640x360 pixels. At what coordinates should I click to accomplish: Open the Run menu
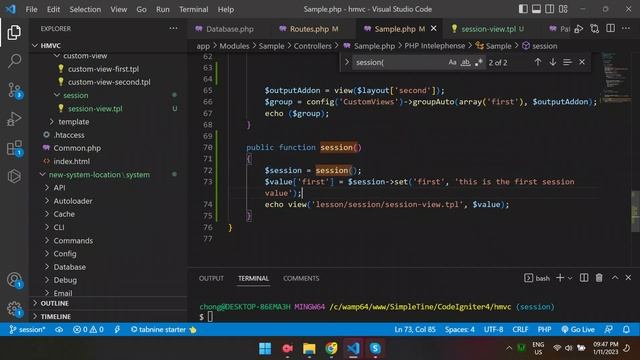pos(162,9)
